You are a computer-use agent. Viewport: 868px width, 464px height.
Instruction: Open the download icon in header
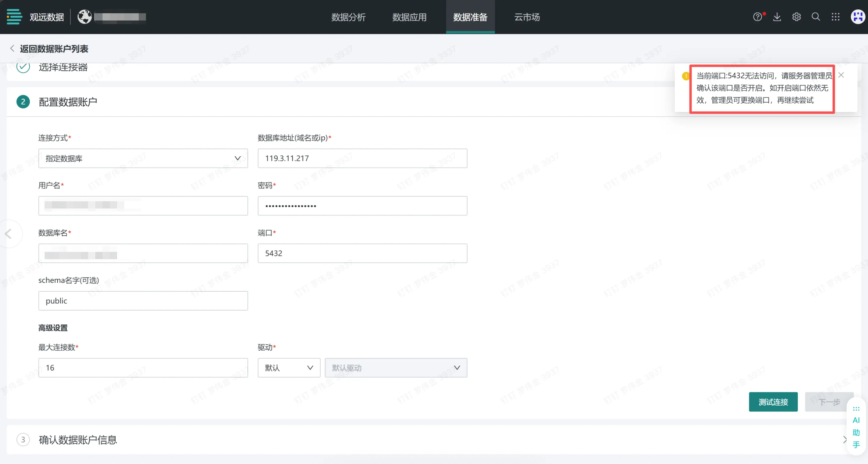click(777, 17)
